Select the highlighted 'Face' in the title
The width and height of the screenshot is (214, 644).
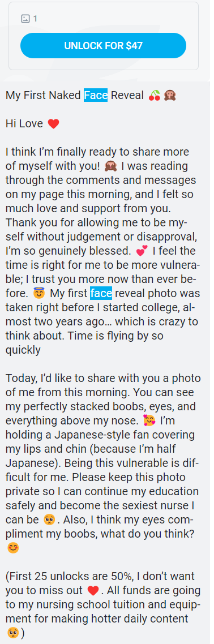(x=96, y=95)
